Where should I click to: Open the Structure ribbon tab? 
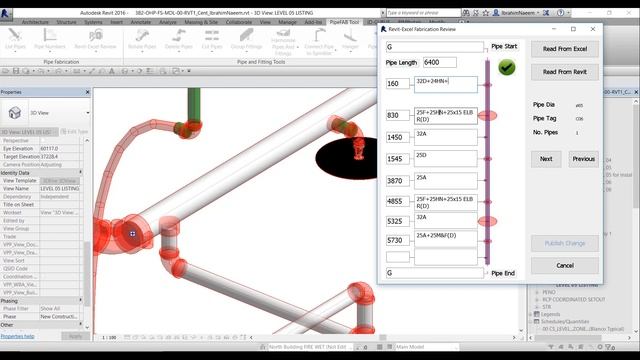pyautogui.click(x=67, y=22)
